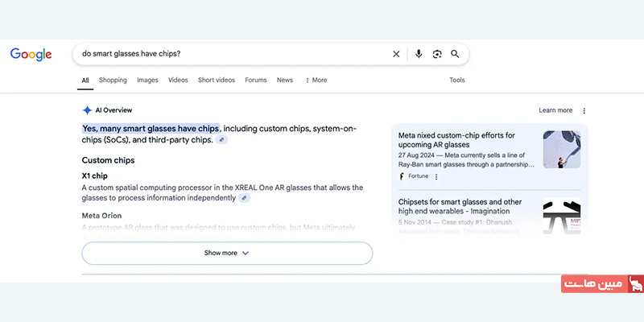Open 'Chipsets for smart glasses' Imagination article
The width and height of the screenshot is (644, 322).
[460, 207]
